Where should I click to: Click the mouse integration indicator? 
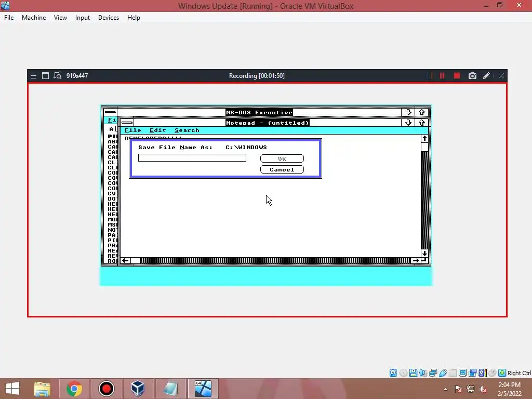(x=493, y=373)
